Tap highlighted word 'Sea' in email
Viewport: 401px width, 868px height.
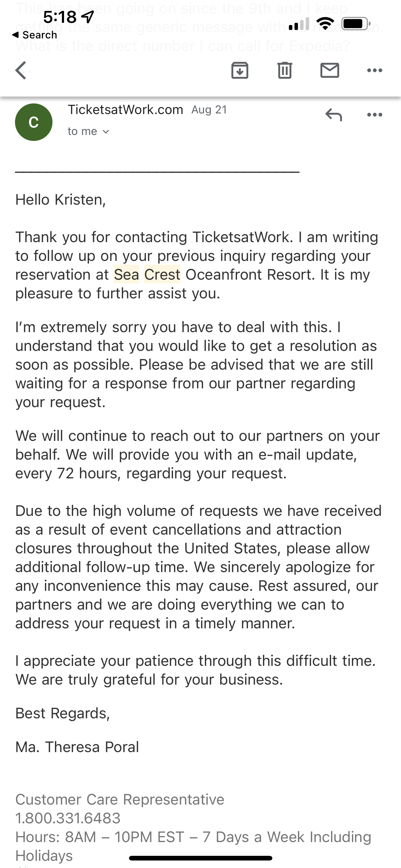click(126, 275)
